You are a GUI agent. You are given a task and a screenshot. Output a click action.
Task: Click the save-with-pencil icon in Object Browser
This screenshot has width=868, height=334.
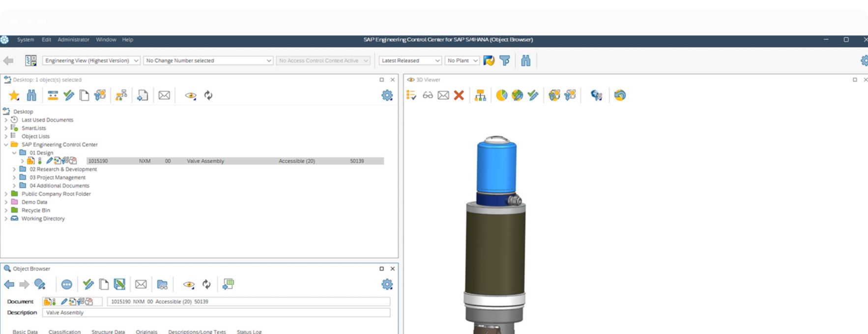click(119, 284)
